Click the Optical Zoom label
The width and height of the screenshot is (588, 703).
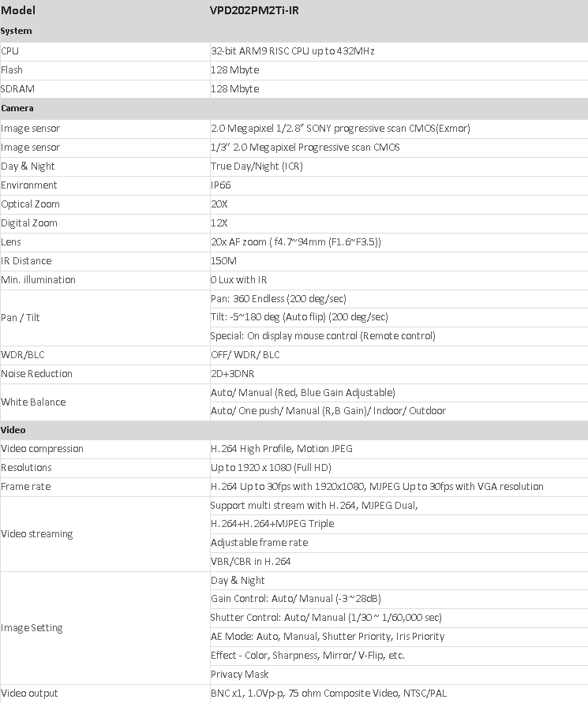tap(30, 204)
